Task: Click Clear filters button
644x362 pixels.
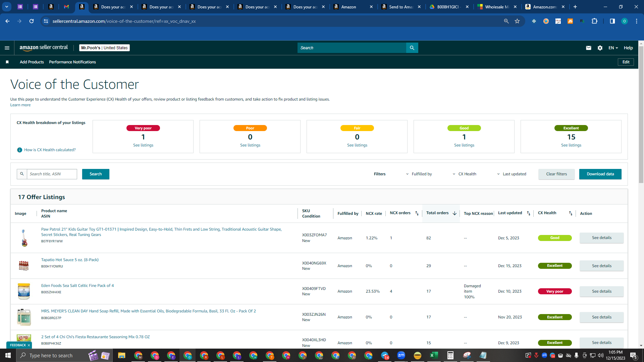Action: 556,174
